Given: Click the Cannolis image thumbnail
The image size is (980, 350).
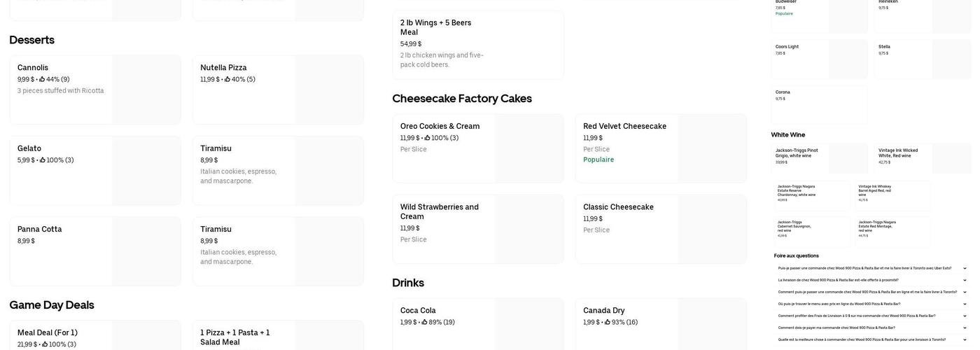Looking at the screenshot, I should (146, 90).
